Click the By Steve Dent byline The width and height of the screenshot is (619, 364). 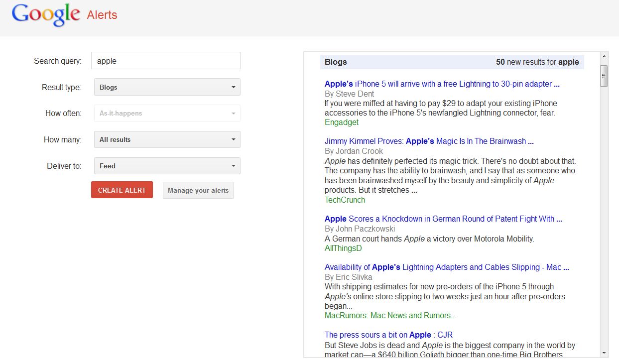pos(349,94)
